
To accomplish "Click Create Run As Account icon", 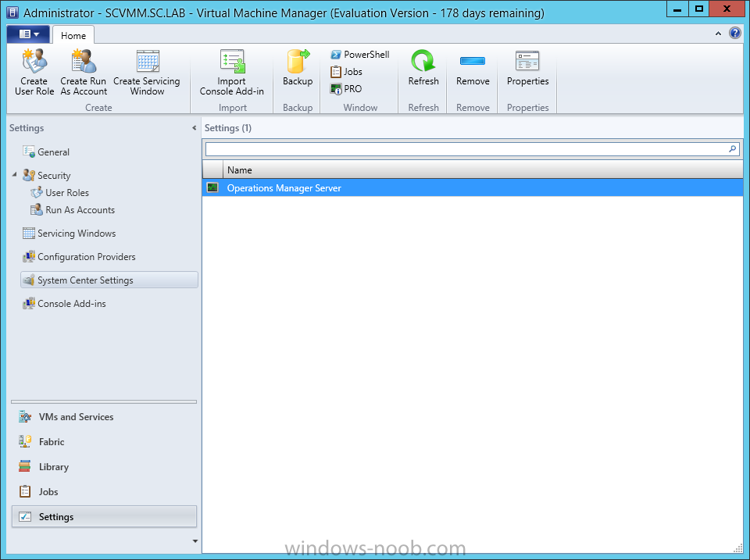I will (x=84, y=61).
